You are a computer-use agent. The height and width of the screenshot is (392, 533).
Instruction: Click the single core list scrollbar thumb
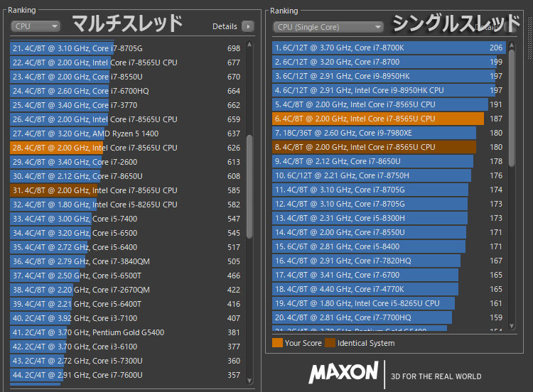click(x=512, y=108)
